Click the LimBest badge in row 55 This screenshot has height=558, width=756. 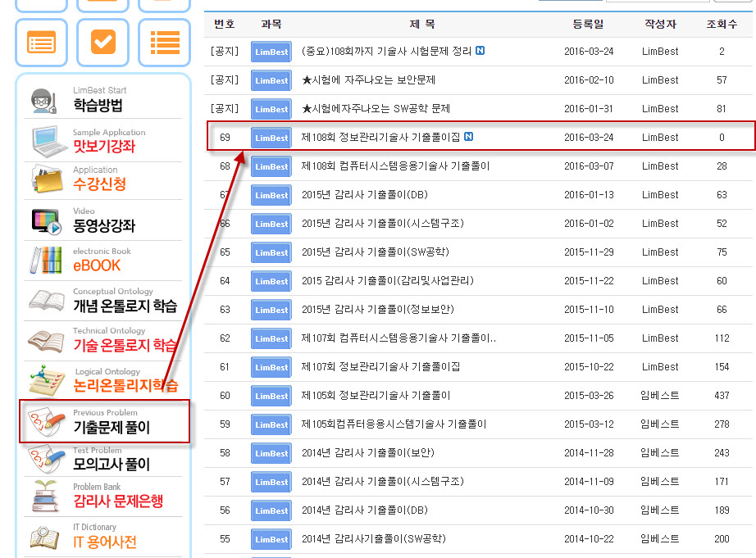tap(271, 539)
